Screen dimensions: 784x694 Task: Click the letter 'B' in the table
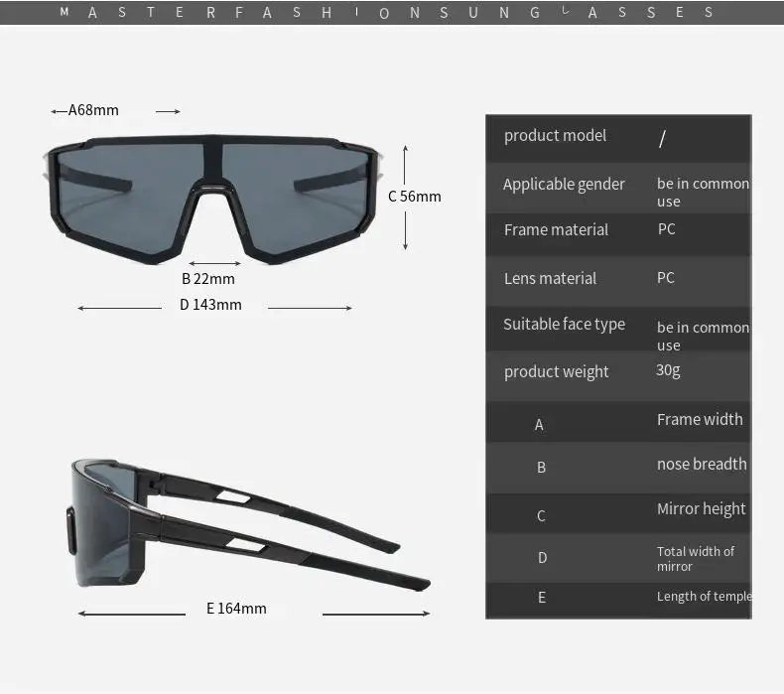pos(541,468)
